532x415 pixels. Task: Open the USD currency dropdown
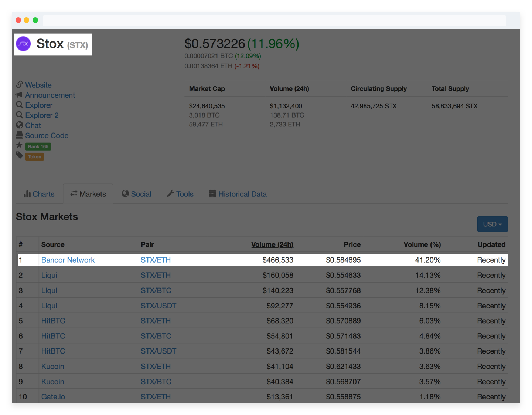(x=492, y=224)
